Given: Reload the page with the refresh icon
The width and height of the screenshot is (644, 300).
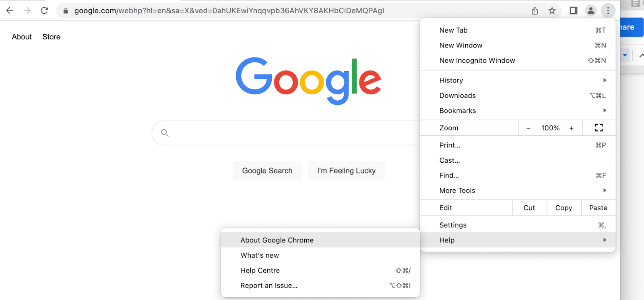Looking at the screenshot, I should (x=44, y=10).
